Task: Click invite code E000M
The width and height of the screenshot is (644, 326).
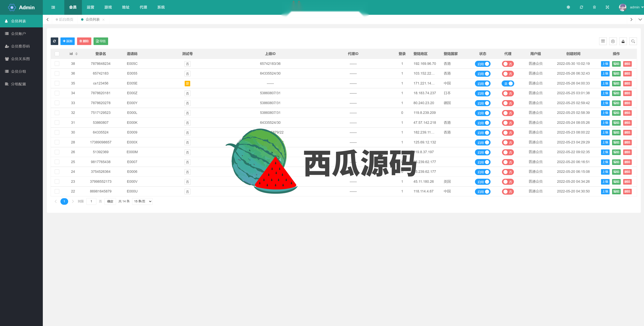Action: 132,152
